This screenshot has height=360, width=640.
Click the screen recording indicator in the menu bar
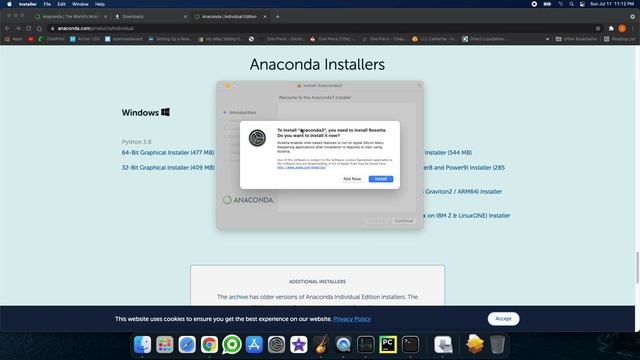(534, 4)
